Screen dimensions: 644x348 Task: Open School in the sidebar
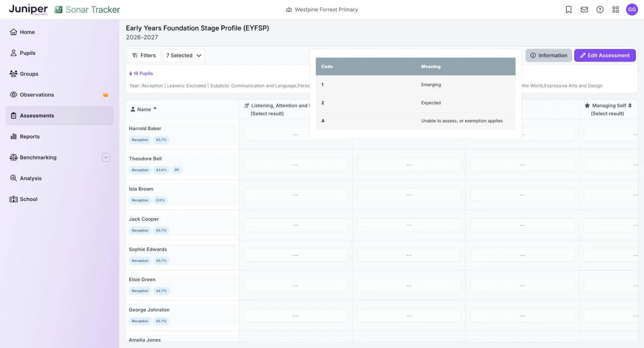coord(60,199)
